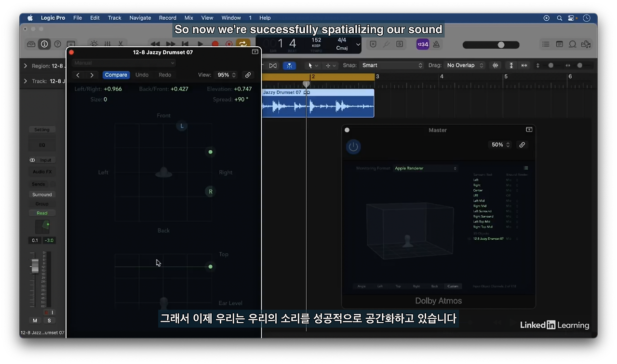Image resolution: width=617 pixels, height=364 pixels.
Task: Toggle the Replace mode icon
Action: (373, 44)
